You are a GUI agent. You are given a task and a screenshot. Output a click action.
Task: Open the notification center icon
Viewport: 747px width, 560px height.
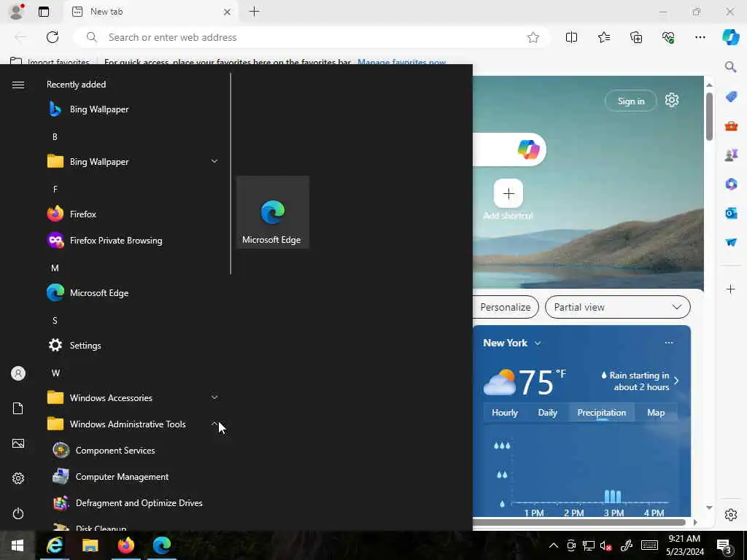pyautogui.click(x=724, y=546)
